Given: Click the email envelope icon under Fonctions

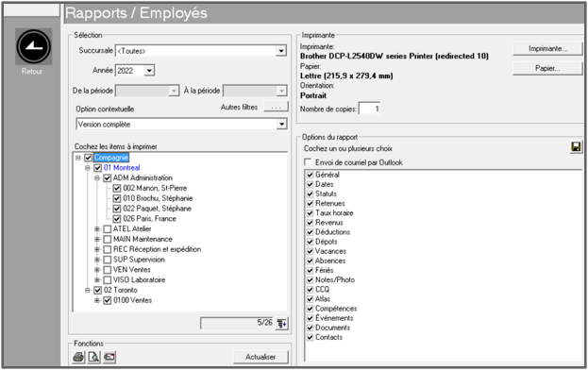Looking at the screenshot, I should 109,357.
